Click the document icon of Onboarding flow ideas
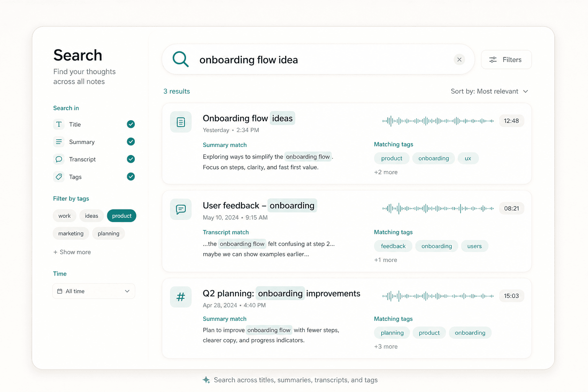Image resolution: width=588 pixels, height=392 pixels. 181,122
